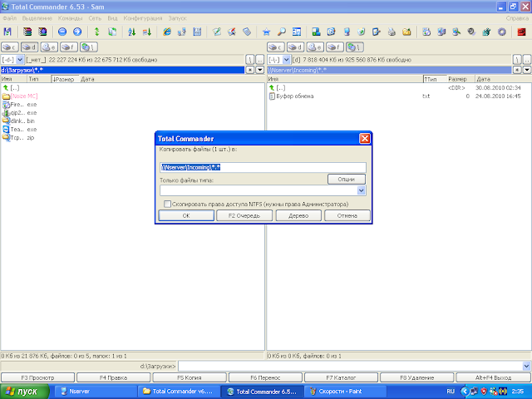Image resolution: width=532 pixels, height=399 pixels.
Task: Open left panel directory history arrow
Action: [259, 70]
